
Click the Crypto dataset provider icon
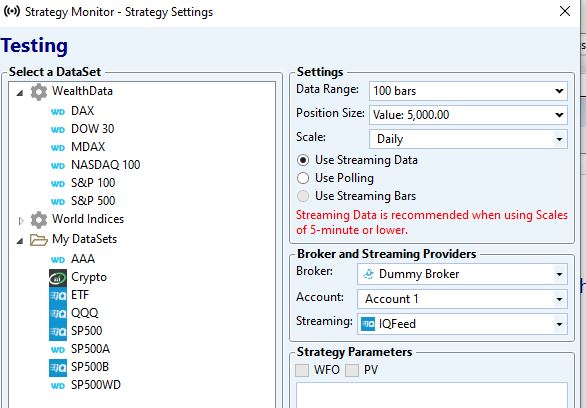[58, 278]
